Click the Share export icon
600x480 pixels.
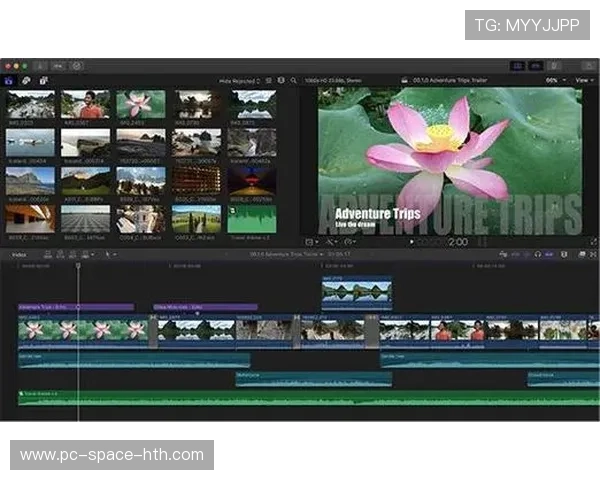590,66
